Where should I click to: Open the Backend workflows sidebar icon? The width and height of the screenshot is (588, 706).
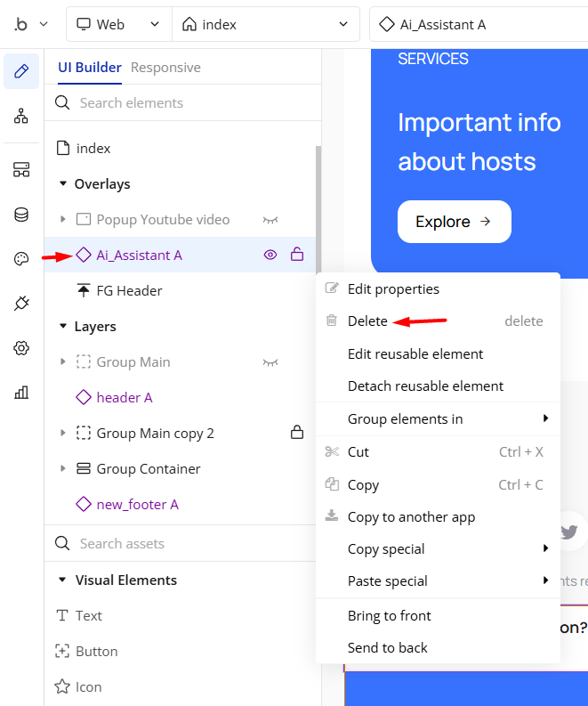tap(21, 170)
